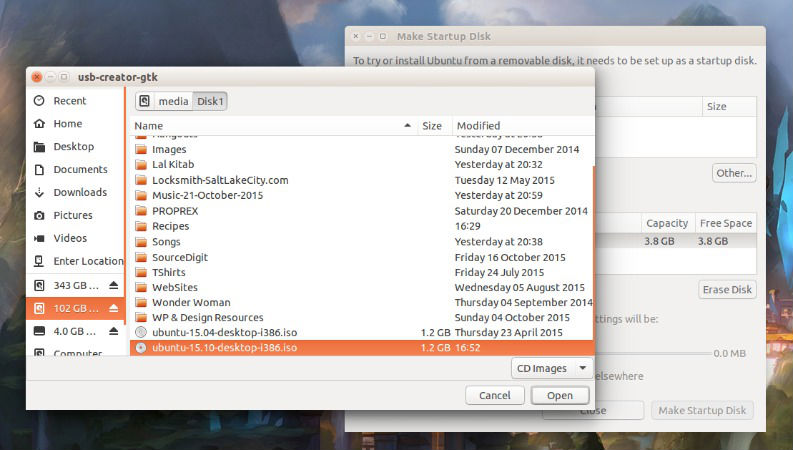
Task: Click Size column header in Make Startup Disk window
Action: (x=729, y=106)
